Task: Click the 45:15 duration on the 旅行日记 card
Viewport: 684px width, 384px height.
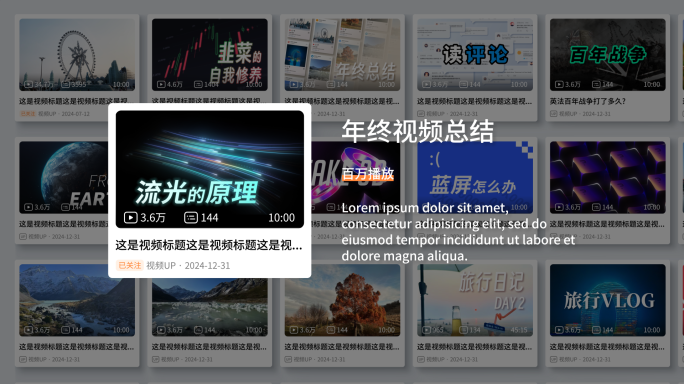Action: click(519, 330)
